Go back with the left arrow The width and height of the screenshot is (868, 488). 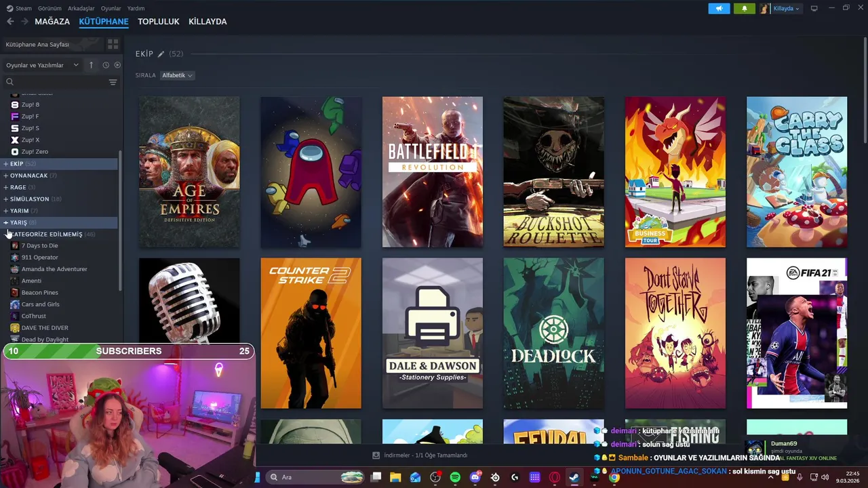[10, 22]
